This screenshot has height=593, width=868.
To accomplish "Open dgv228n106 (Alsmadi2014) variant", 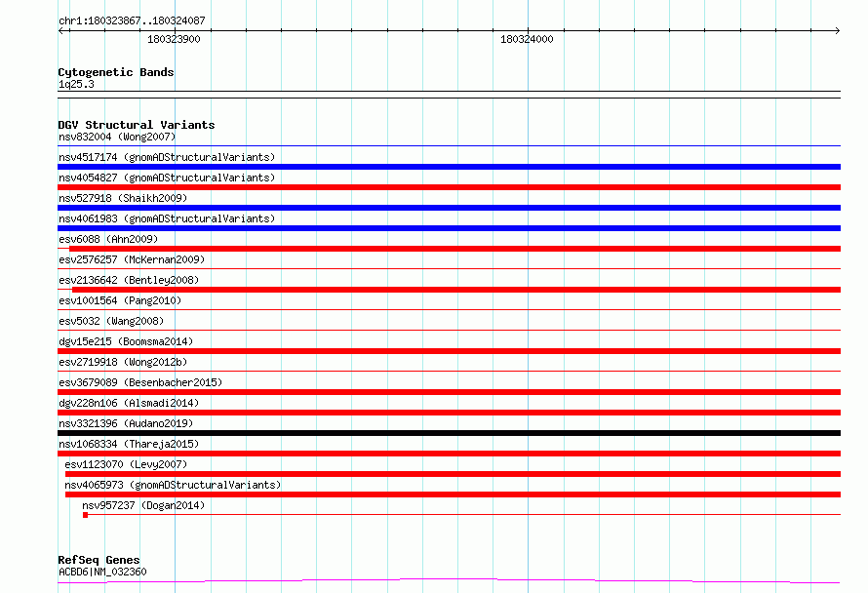I will coord(129,403).
